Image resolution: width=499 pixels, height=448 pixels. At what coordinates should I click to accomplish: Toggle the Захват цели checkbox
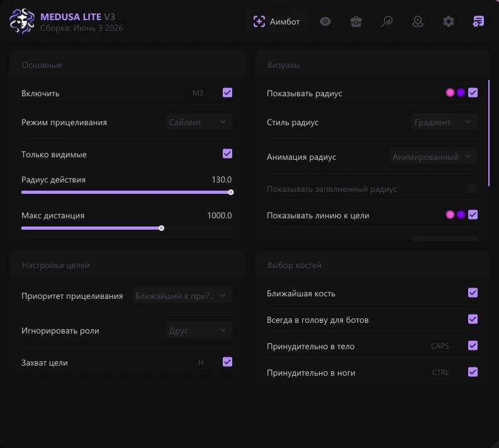(227, 362)
